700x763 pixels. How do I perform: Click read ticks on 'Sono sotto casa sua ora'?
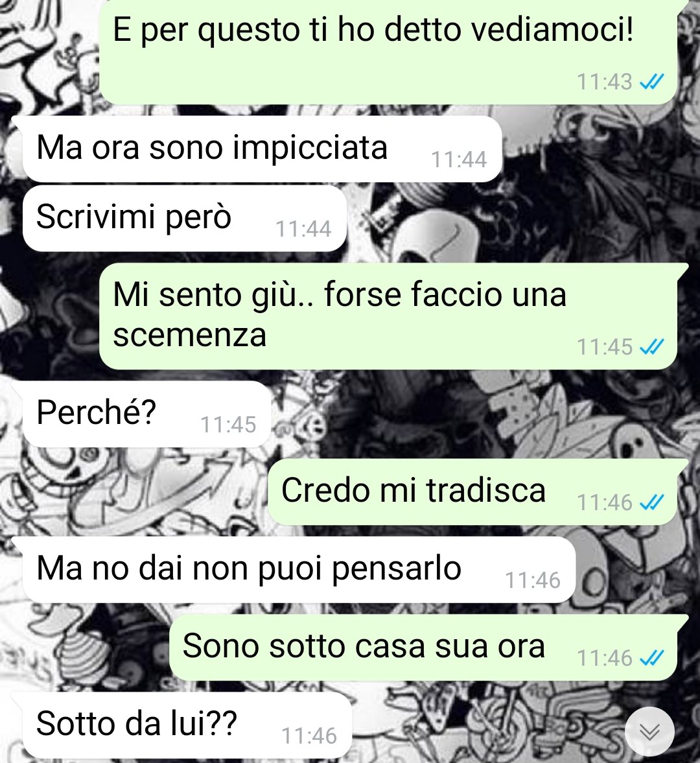652,659
